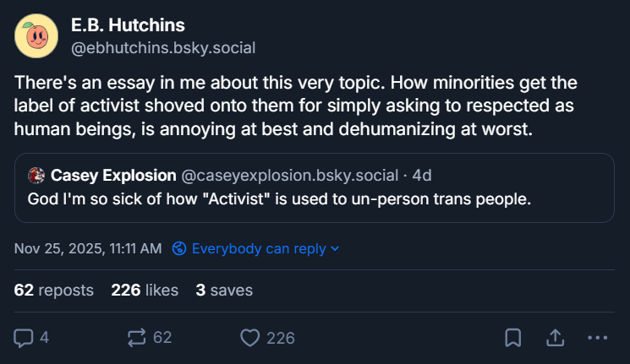Open the three-dot more options menu
The width and height of the screenshot is (630, 364).
[597, 338]
